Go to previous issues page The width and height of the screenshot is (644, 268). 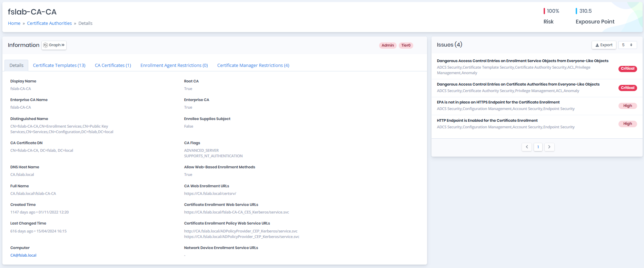[526, 147]
